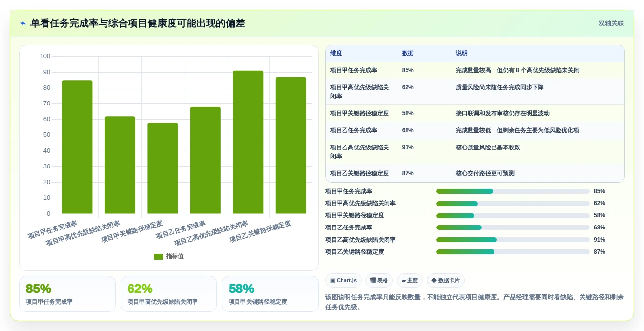
Task: Click the 数据卡片 chip
Action: [x=446, y=280]
